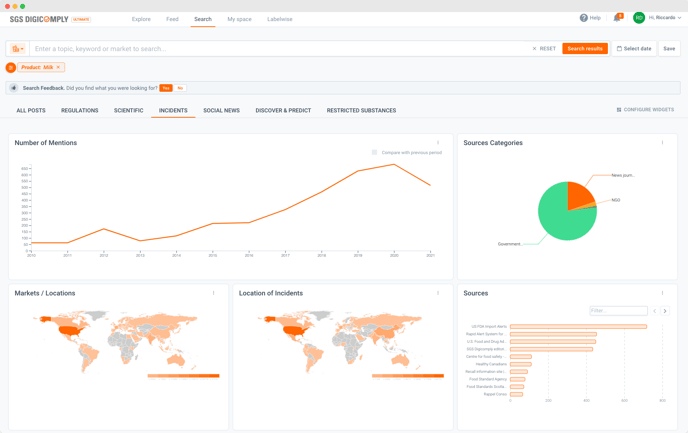Click the Help question mark icon
This screenshot has width=688, height=433.
(x=584, y=18)
